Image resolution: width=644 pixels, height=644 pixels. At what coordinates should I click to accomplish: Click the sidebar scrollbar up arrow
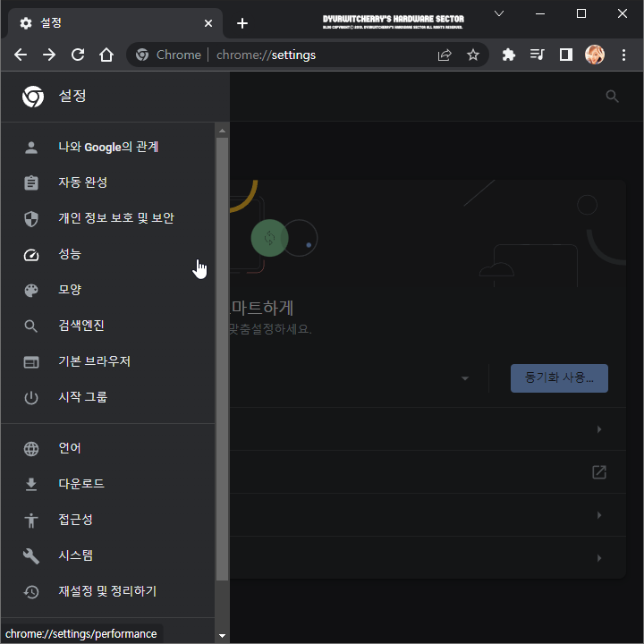[x=222, y=131]
